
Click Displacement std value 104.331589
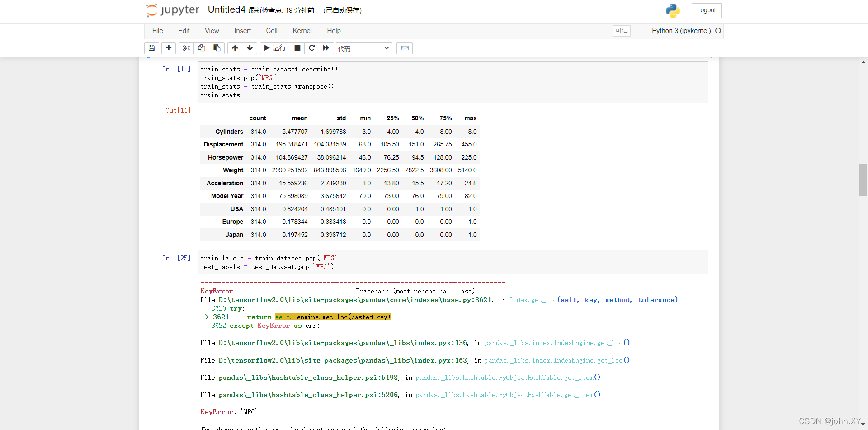[330, 145]
